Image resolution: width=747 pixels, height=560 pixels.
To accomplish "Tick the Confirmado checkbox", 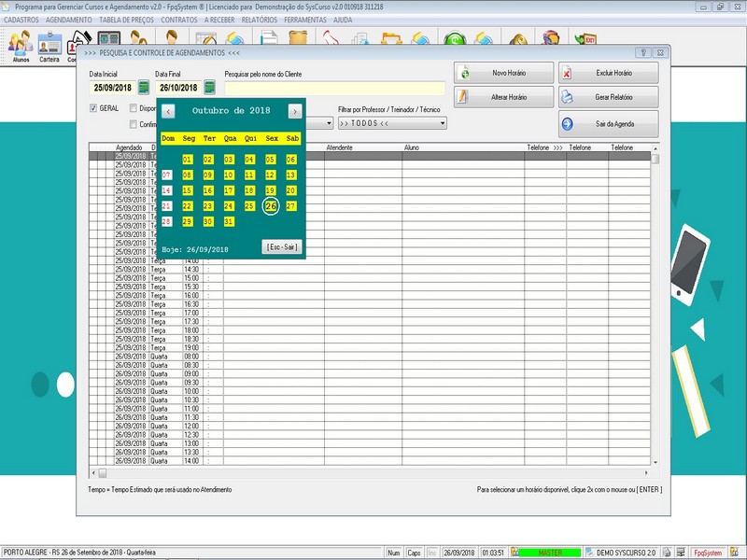I will click(x=134, y=123).
